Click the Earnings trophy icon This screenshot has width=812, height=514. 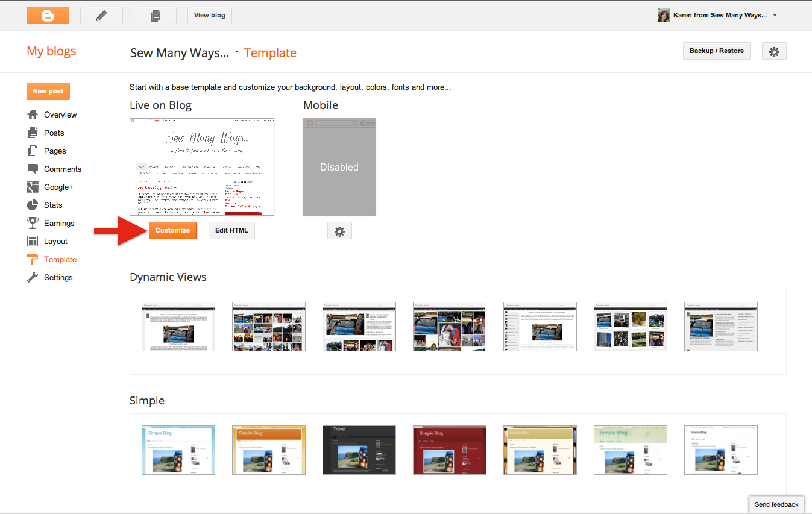pos(32,223)
